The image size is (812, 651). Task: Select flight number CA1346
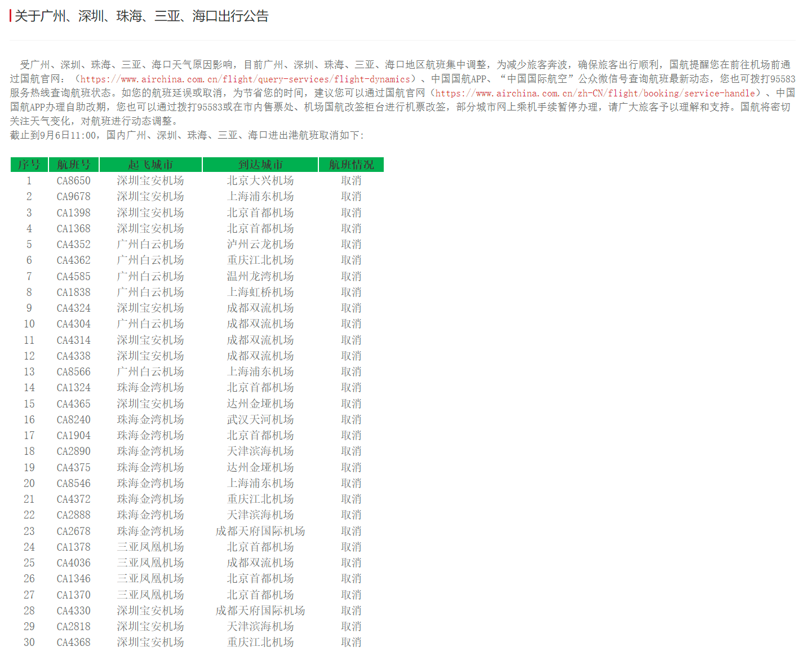(x=74, y=579)
